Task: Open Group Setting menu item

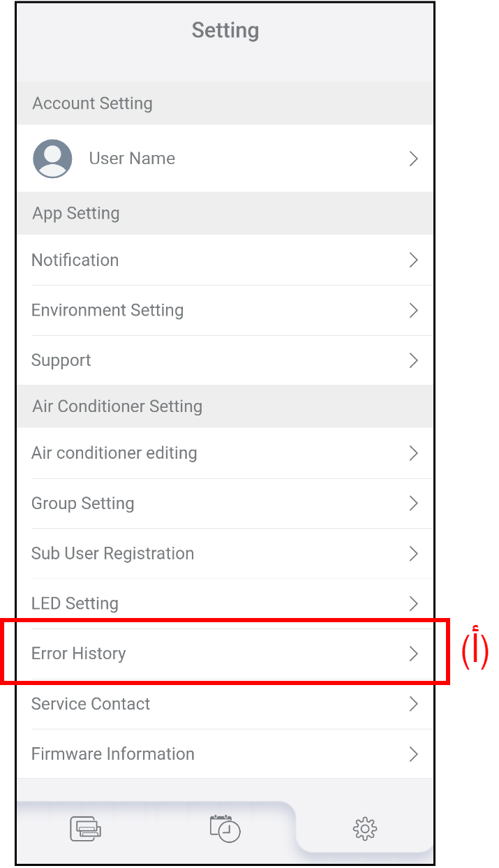Action: [83, 503]
